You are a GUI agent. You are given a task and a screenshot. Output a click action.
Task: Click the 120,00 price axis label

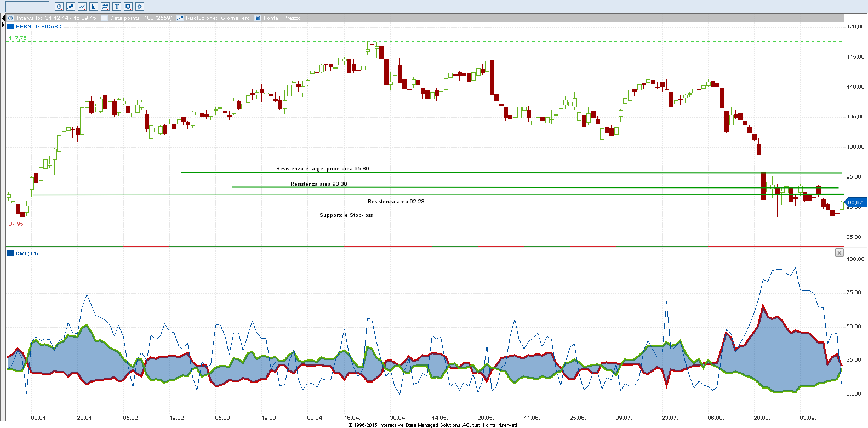(855, 26)
